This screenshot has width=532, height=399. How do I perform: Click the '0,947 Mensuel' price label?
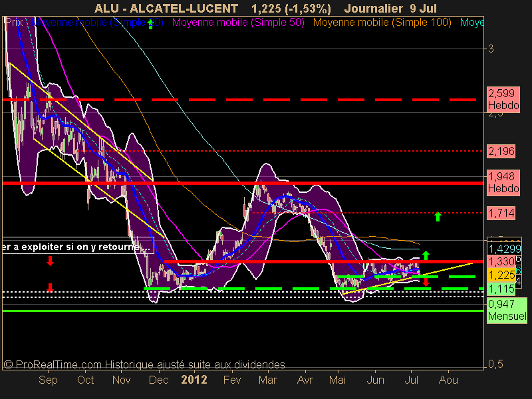[x=507, y=310]
